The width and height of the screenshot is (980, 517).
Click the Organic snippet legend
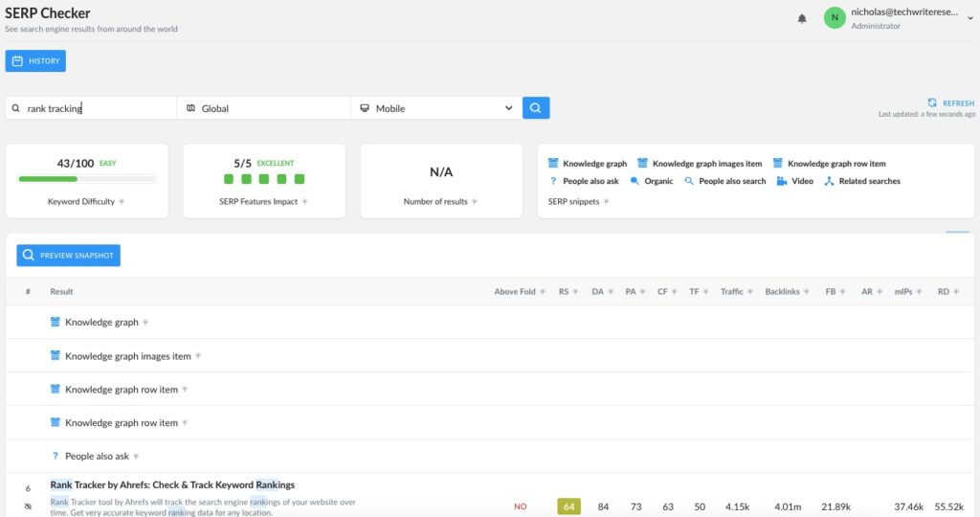(x=651, y=181)
